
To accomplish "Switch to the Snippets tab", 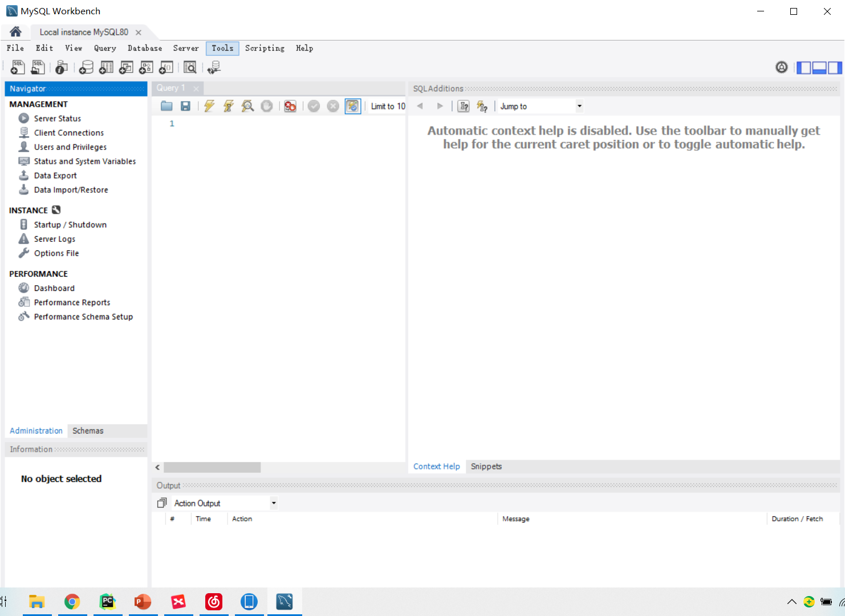I will pyautogui.click(x=486, y=466).
